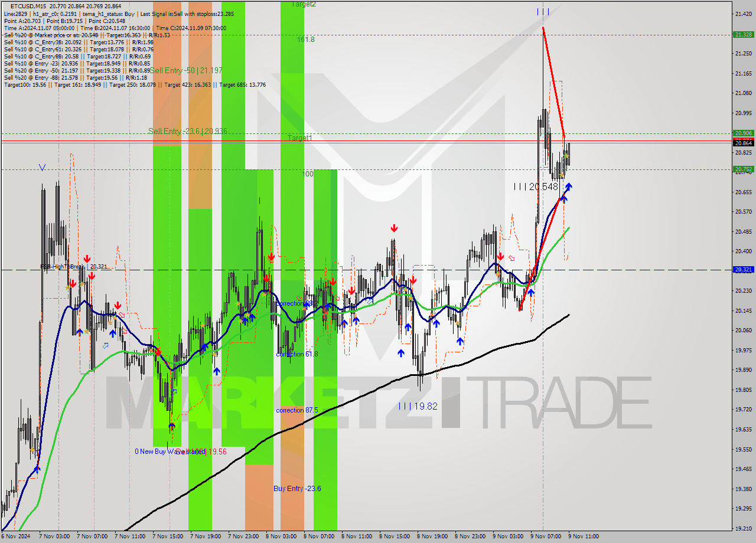Click 20.145 on the price axis
This screenshot has width=756, height=543.
(x=743, y=310)
